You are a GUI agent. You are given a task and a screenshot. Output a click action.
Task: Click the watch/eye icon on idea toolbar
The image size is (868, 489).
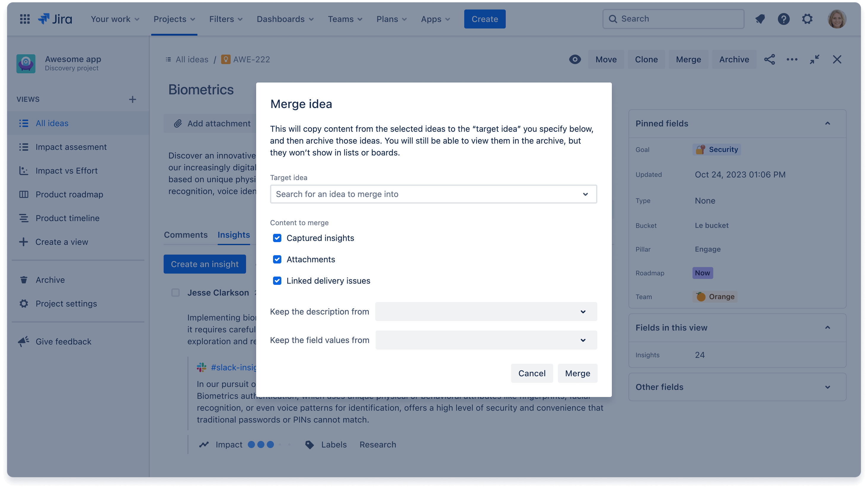point(575,59)
